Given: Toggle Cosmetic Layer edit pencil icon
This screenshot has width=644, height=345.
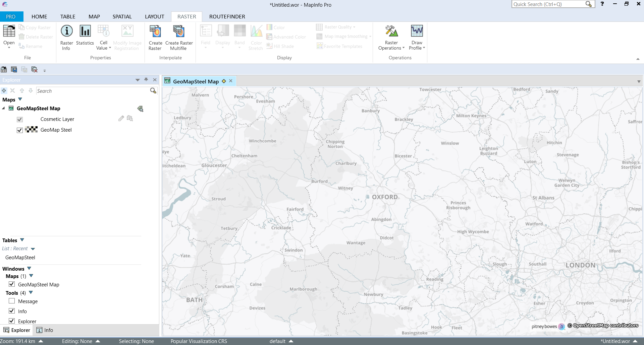Looking at the screenshot, I should 121,119.
